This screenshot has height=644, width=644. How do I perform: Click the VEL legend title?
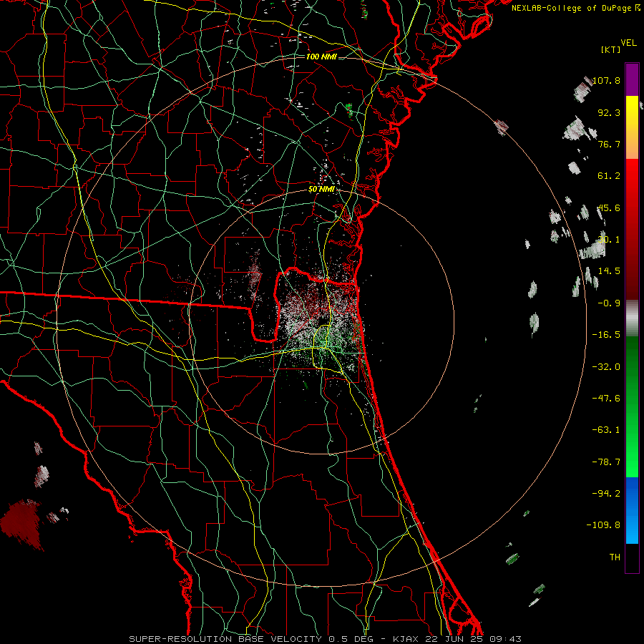[628, 43]
